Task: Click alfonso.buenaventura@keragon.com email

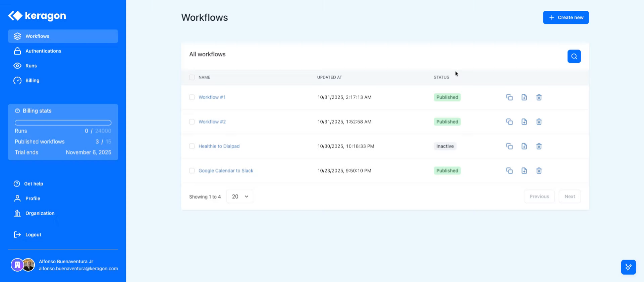Action: [x=78, y=269]
